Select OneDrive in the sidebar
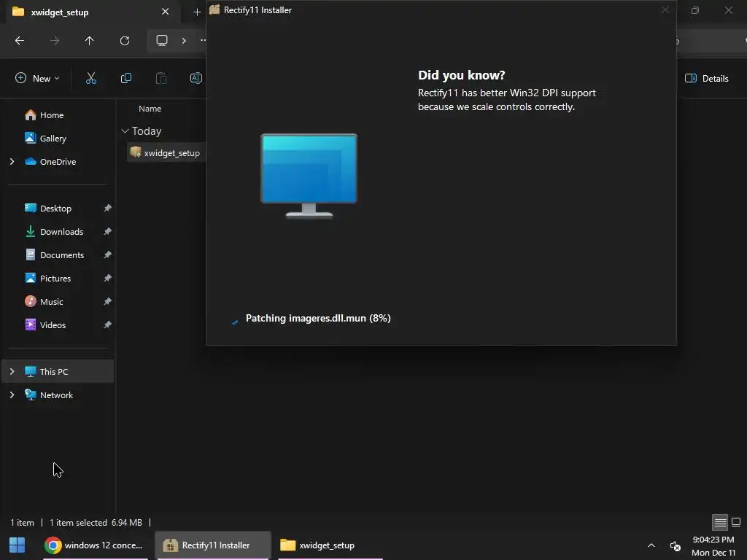 (50, 162)
